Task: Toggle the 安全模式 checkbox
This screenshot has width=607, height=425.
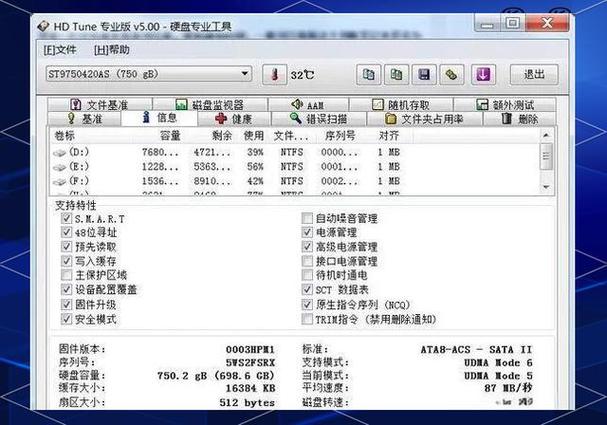Action: point(67,319)
